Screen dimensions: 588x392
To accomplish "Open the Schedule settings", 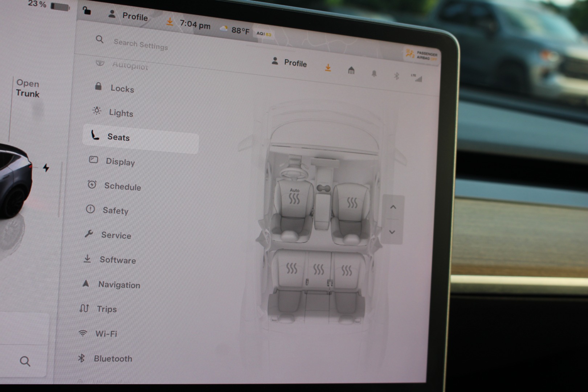I will point(114,186).
